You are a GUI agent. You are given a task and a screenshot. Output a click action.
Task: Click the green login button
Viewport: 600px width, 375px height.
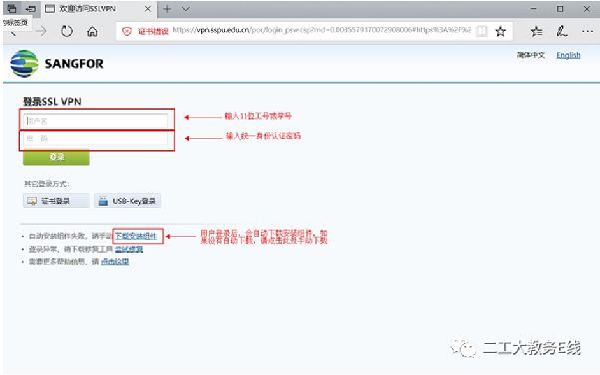pyautogui.click(x=56, y=157)
